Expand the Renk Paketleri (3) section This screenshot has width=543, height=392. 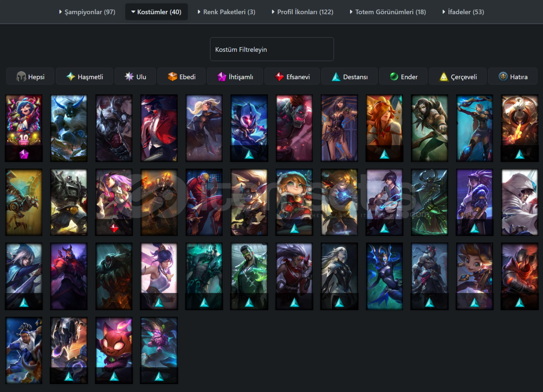click(226, 12)
